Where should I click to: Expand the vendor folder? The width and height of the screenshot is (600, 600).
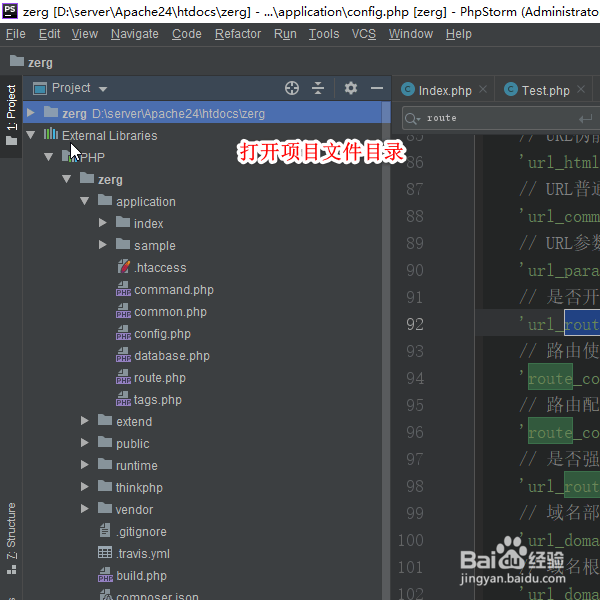(x=85, y=509)
